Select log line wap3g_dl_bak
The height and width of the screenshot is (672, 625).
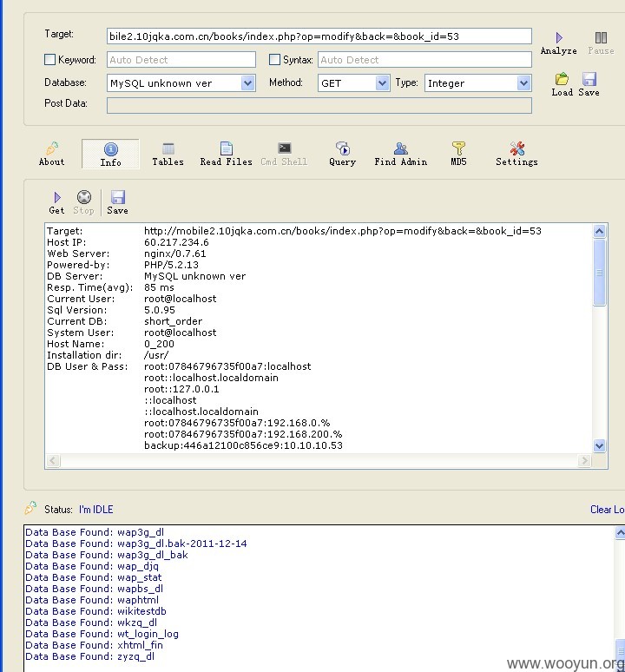click(107, 555)
